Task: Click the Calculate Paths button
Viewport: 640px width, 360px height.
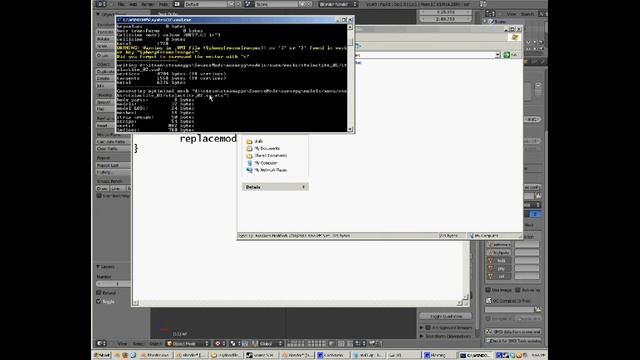Action: coord(113,142)
